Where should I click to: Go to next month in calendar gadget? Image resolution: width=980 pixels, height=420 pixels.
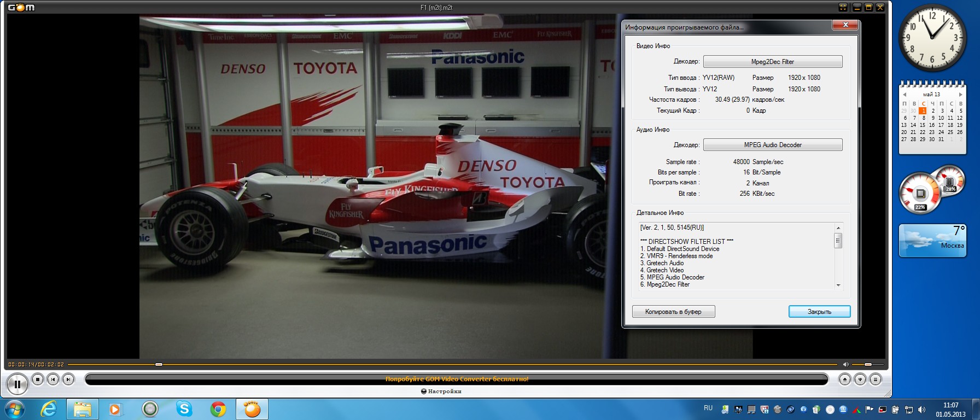pyautogui.click(x=960, y=95)
